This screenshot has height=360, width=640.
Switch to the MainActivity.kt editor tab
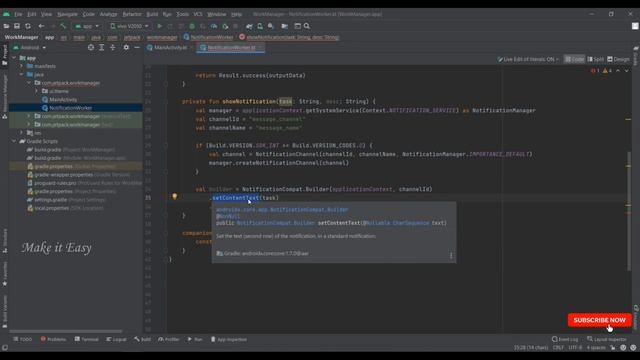pyautogui.click(x=170, y=48)
